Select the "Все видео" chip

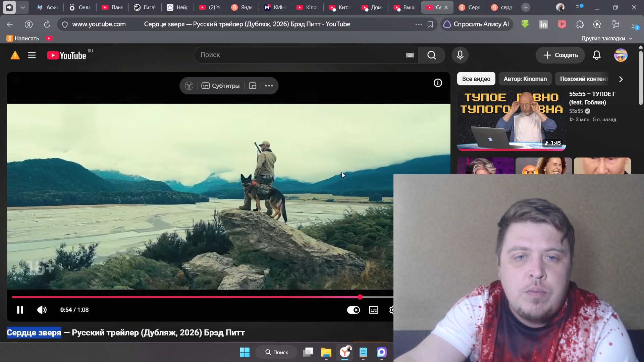[476, 79]
